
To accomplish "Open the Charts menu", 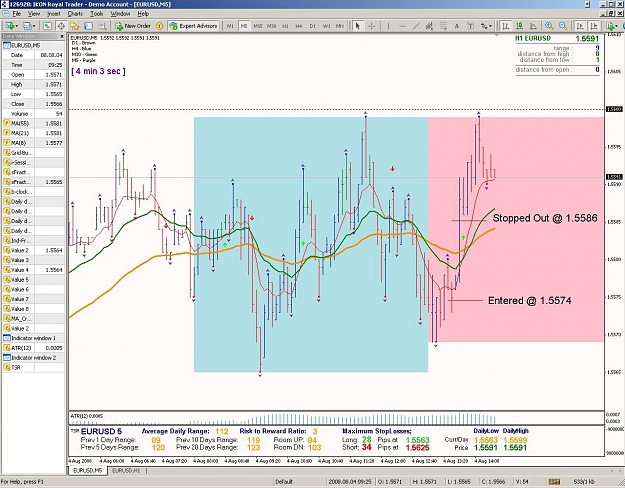I will tap(75, 14).
